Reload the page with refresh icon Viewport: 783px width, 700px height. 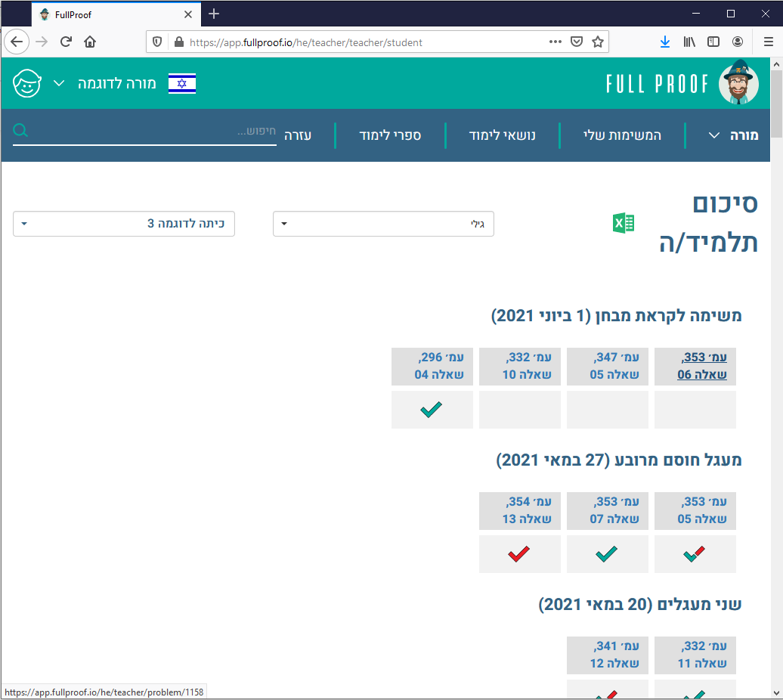[x=66, y=42]
